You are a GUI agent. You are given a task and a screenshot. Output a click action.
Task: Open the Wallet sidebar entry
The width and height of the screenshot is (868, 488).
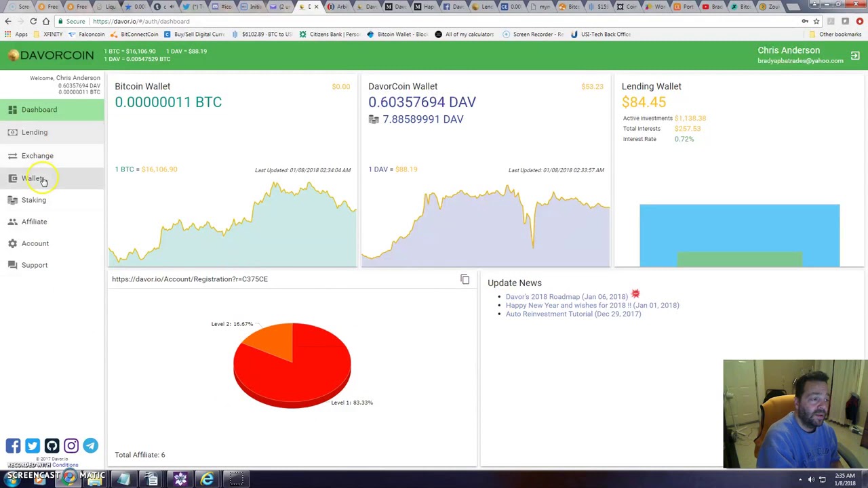pyautogui.click(x=52, y=178)
